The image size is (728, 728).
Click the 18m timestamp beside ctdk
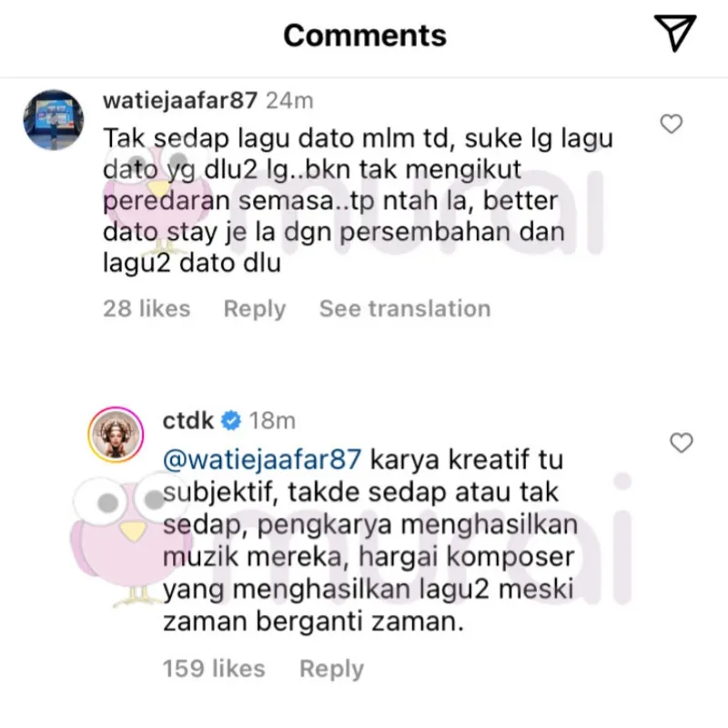pos(272,421)
